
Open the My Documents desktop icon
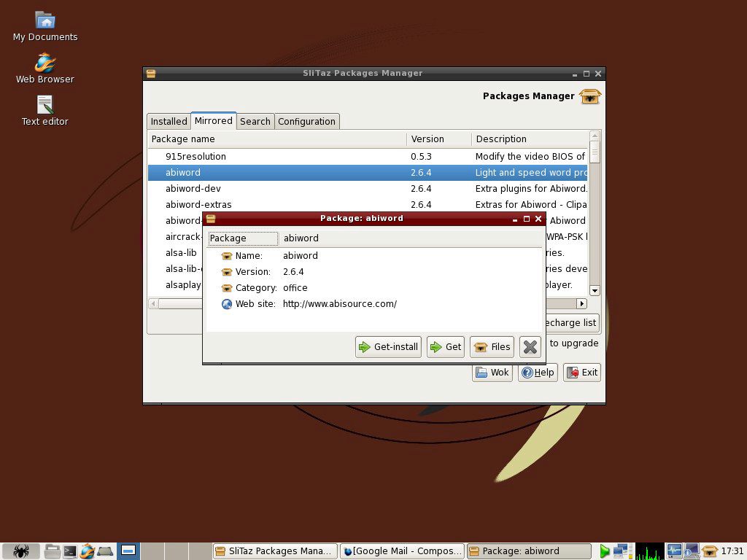(x=45, y=27)
